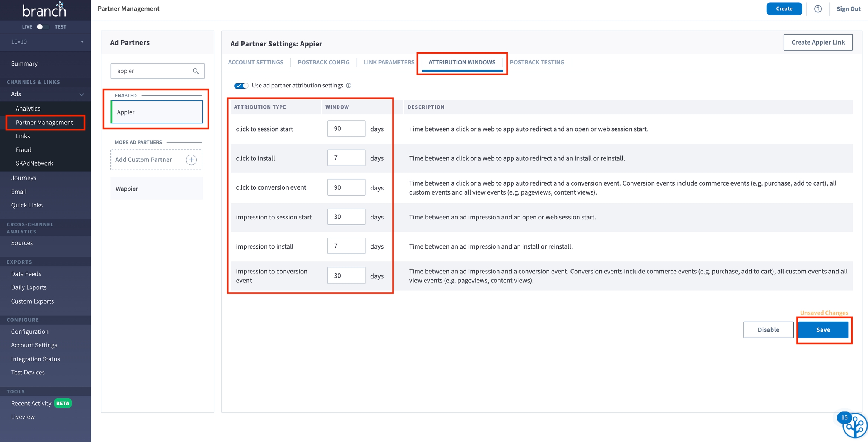
Task: Go to Postback Testing tab
Action: 536,62
